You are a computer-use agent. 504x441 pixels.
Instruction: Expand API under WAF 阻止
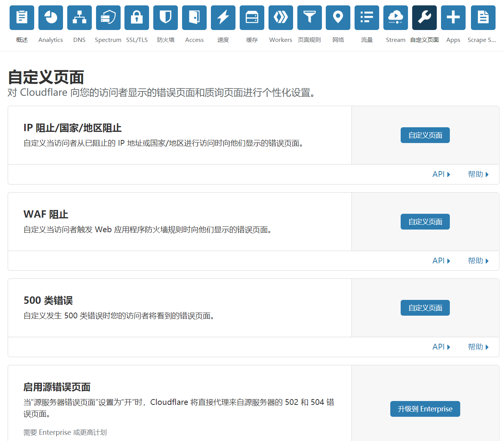pyautogui.click(x=441, y=261)
